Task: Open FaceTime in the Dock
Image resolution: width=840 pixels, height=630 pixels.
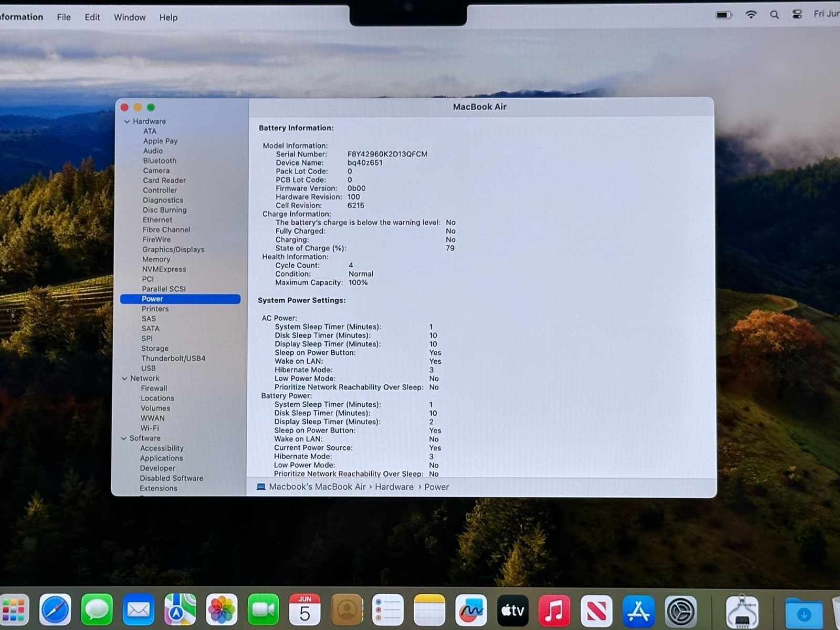Action: pos(263,610)
